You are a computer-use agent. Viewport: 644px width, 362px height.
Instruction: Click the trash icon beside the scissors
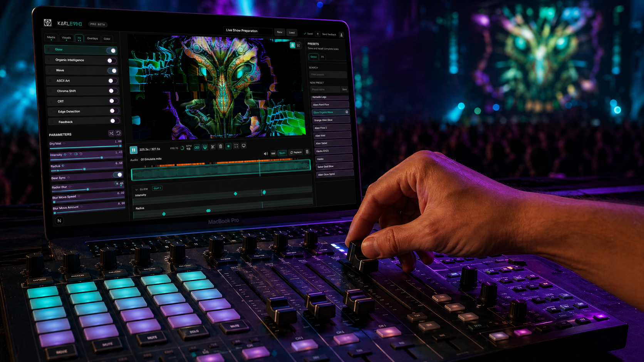point(221,146)
